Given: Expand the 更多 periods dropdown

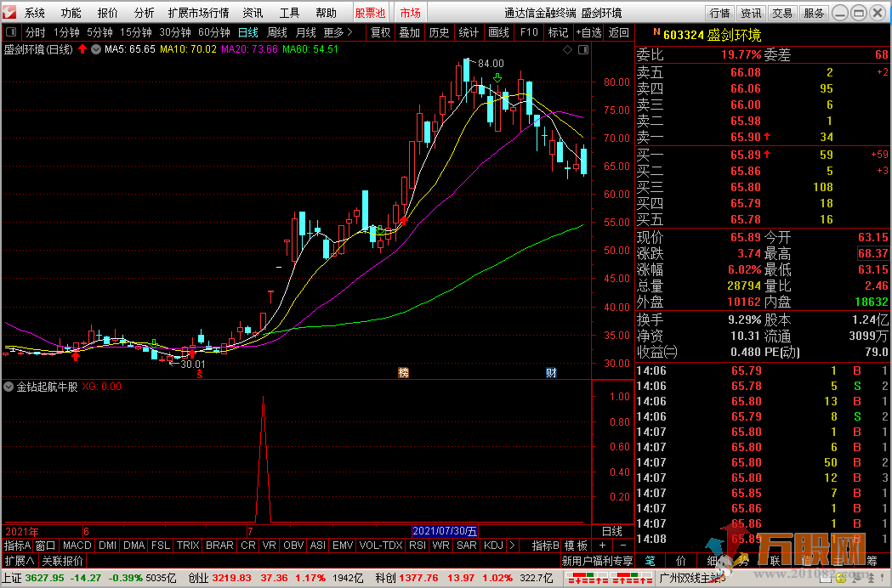Looking at the screenshot, I should pyautogui.click(x=338, y=32).
